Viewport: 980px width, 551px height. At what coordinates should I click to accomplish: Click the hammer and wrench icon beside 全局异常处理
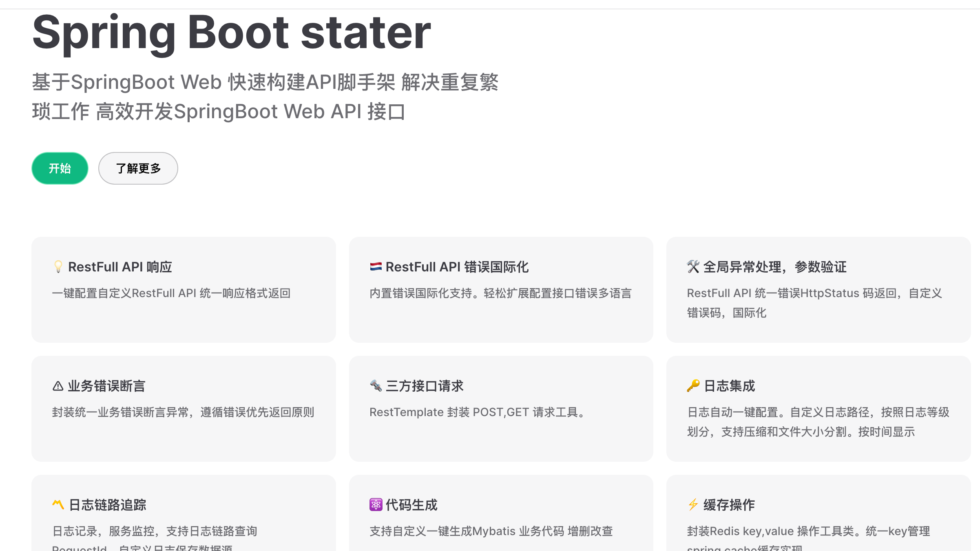pyautogui.click(x=693, y=267)
